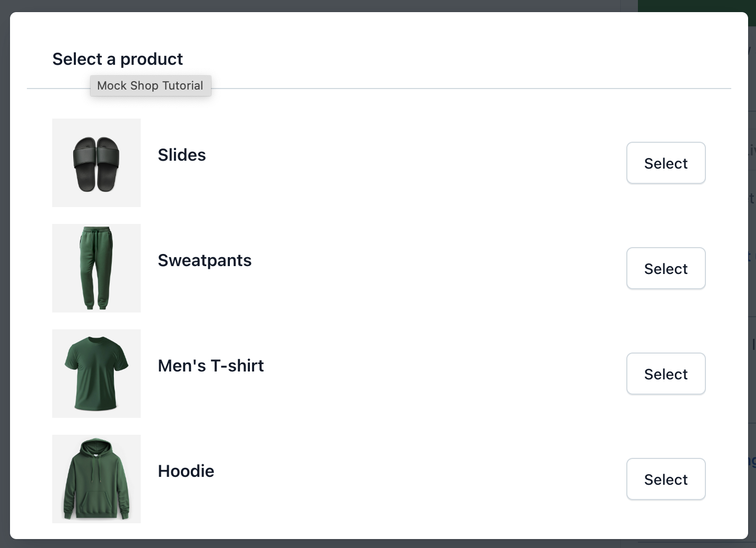This screenshot has height=548, width=756.
Task: Click dimmed backdrop below the dialog
Action: coord(369,544)
